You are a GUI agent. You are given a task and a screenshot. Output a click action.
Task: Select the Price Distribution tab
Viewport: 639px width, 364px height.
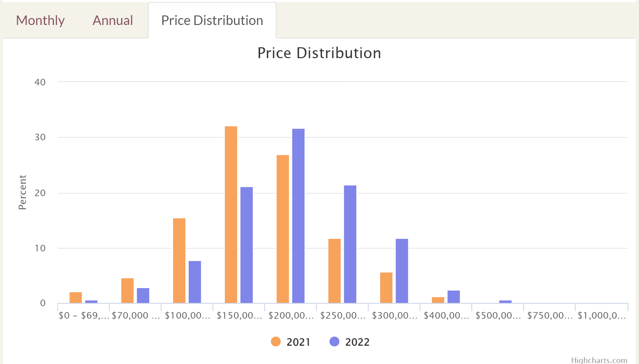point(212,20)
